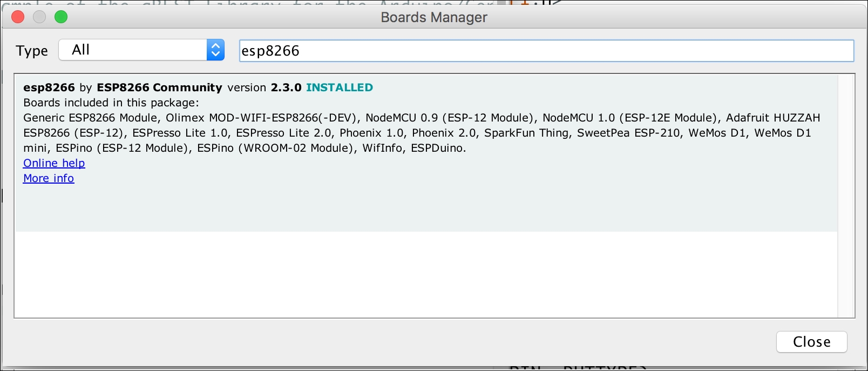Screen dimensions: 868x371
Task: Click 'Adafruit HUZZAH' in the boards list
Action: coord(773,118)
